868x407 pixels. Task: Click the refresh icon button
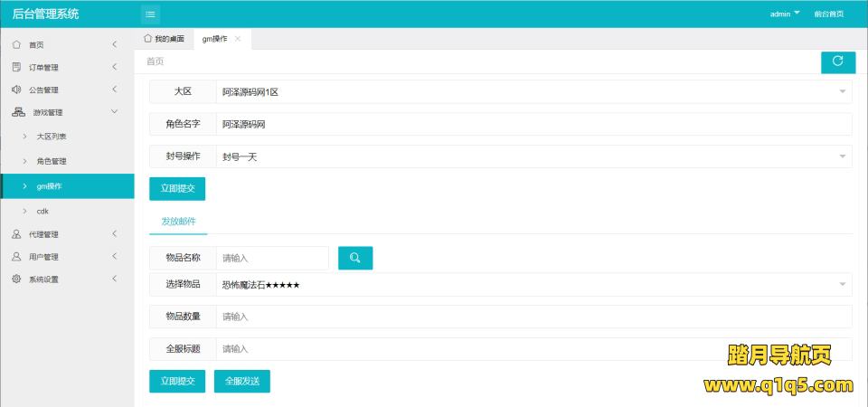(x=837, y=62)
